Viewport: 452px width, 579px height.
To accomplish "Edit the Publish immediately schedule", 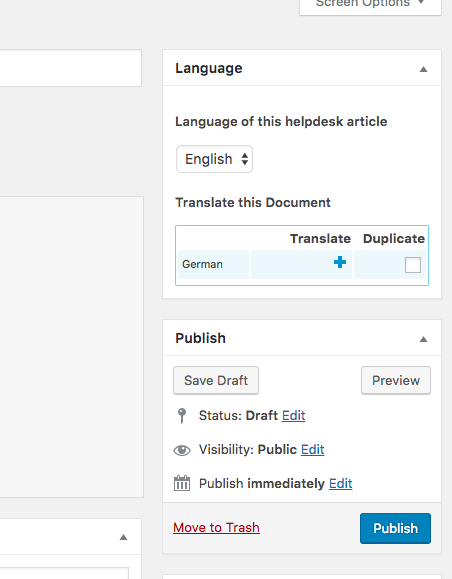I will click(340, 483).
